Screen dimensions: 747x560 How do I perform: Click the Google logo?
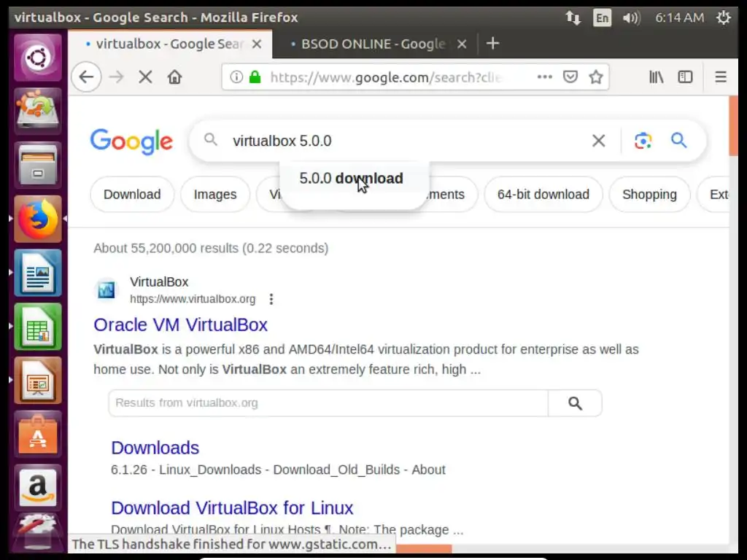tap(131, 141)
